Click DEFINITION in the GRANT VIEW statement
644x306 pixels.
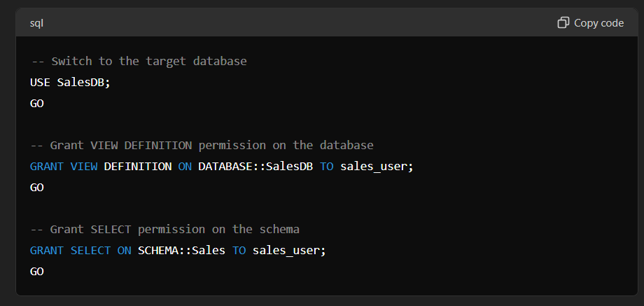[x=138, y=167]
